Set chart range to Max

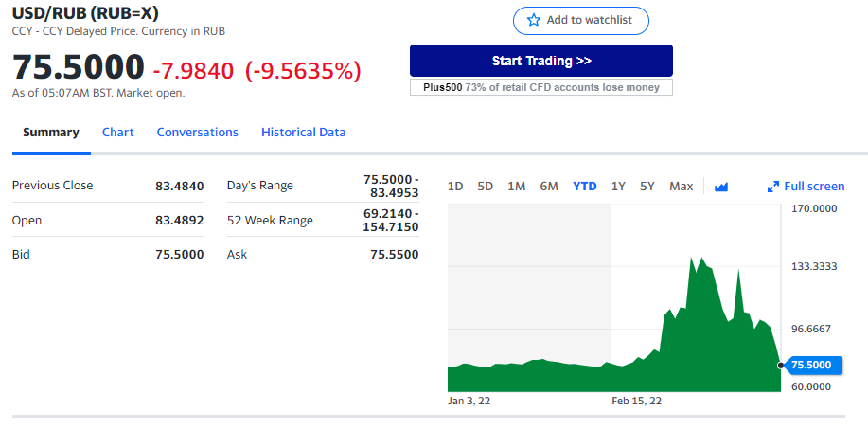[681, 187]
